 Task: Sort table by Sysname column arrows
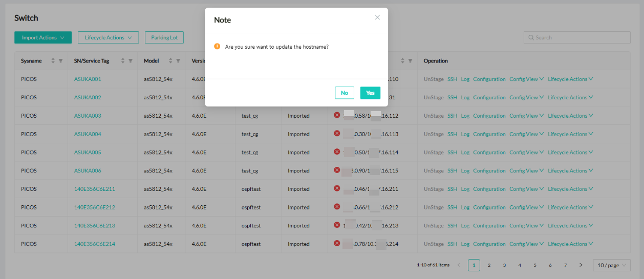click(53, 61)
